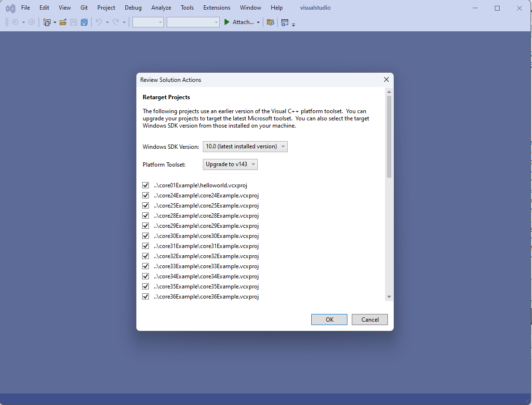The width and height of the screenshot is (532, 405).
Task: Open toolbar options overflow arrow
Action: click(x=293, y=25)
